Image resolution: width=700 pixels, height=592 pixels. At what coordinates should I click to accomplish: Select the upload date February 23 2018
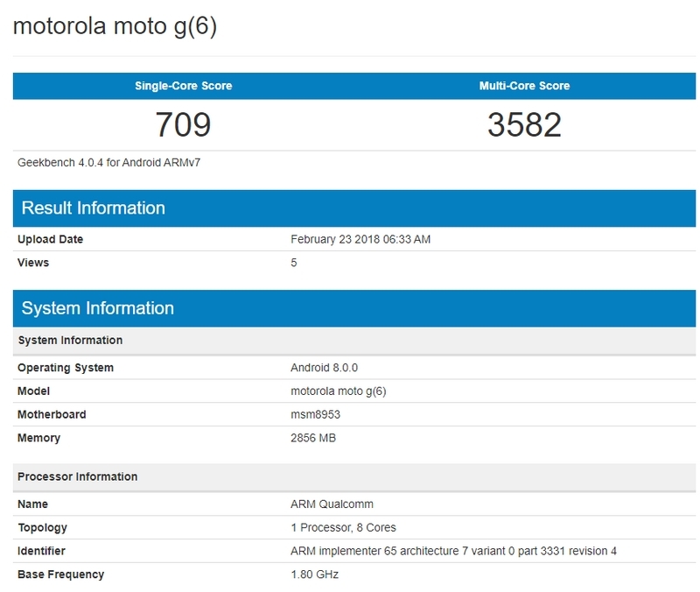pos(357,238)
